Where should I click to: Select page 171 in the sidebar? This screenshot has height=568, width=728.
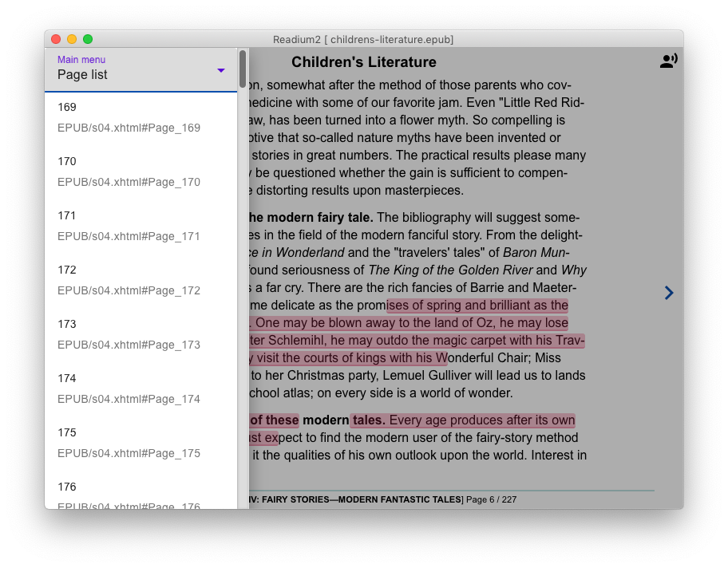click(67, 215)
